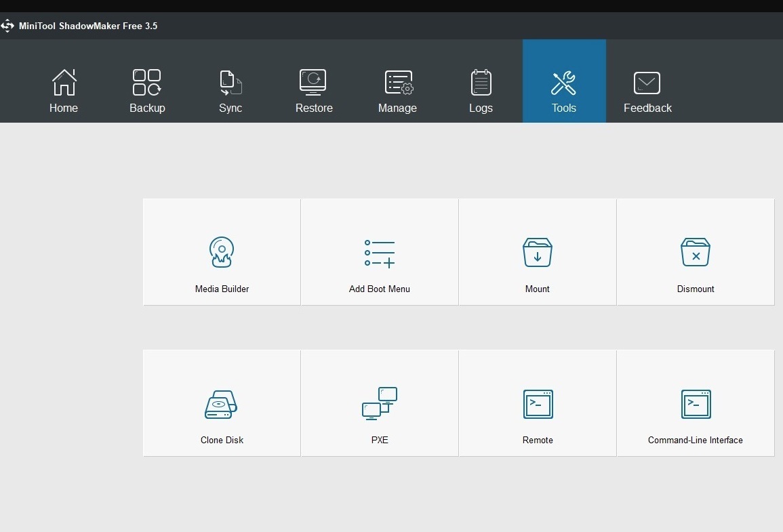
Task: Click the MiniTool ShadowMaker title bar logo
Action: pos(7,26)
